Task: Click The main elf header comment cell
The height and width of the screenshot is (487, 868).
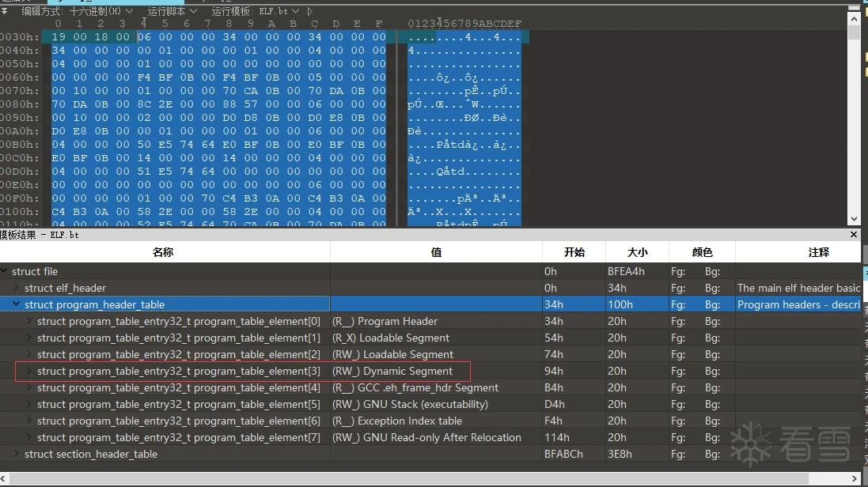Action: pyautogui.click(x=799, y=288)
